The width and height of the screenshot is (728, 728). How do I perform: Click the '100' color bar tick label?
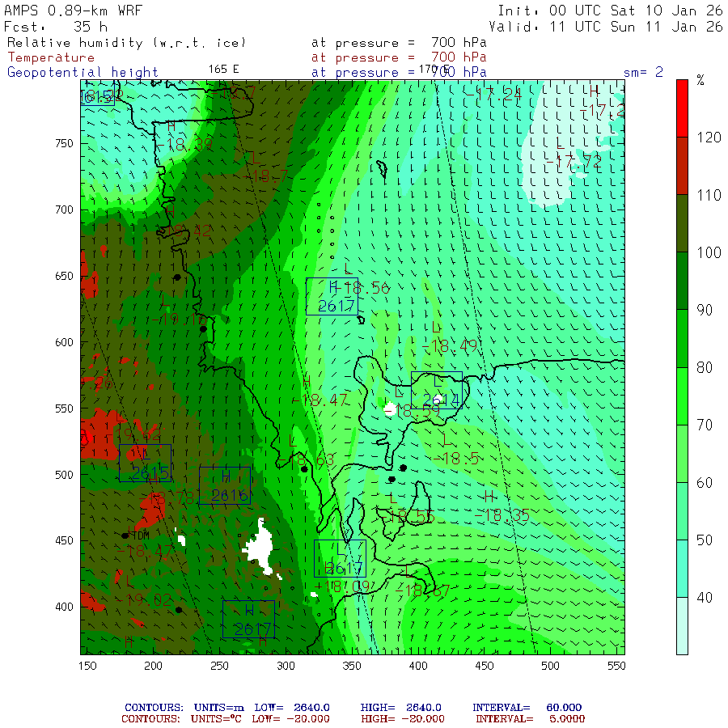(x=709, y=252)
